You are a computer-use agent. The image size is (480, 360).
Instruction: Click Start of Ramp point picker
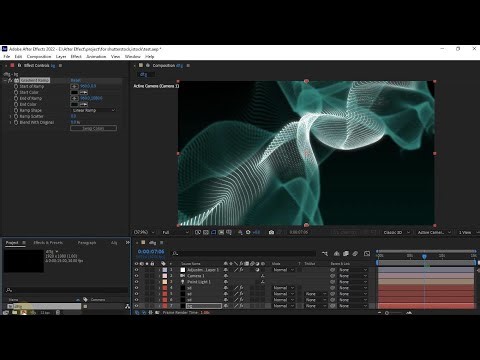74,86
